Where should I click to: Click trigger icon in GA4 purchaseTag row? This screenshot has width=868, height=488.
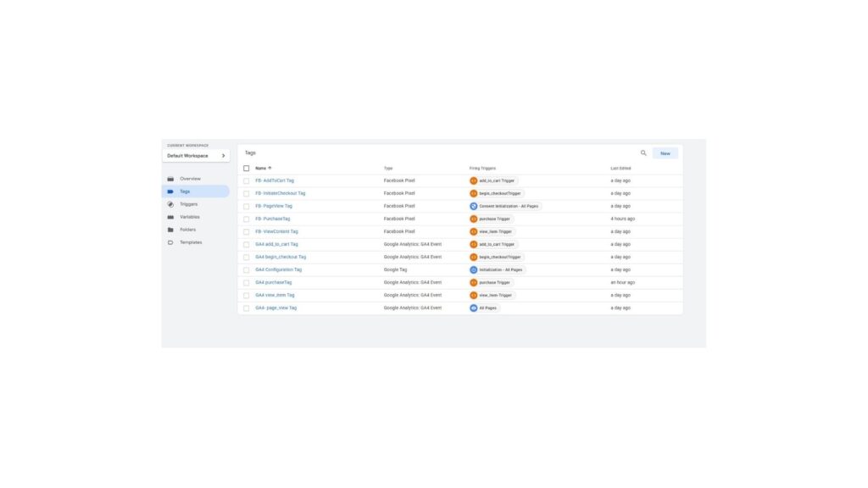473,283
